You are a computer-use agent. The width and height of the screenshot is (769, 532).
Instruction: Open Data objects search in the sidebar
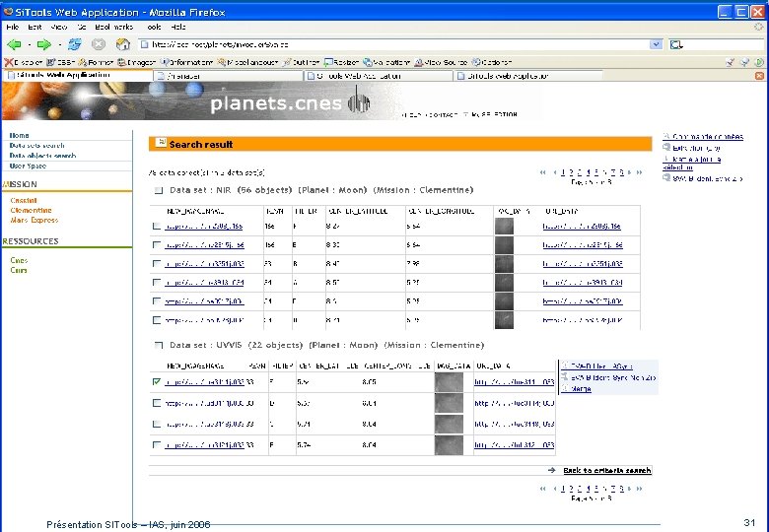pos(42,156)
